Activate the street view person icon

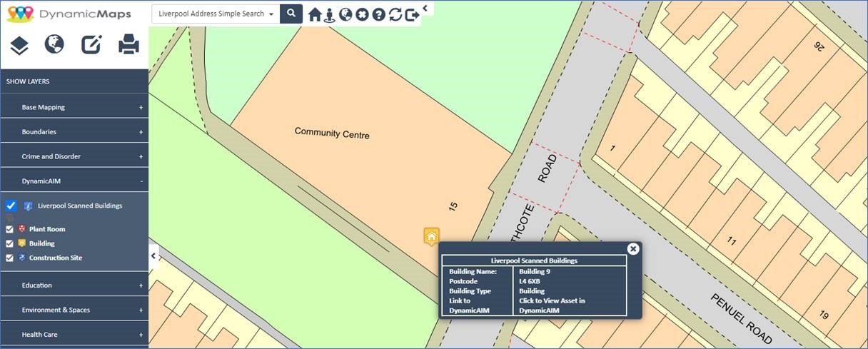tap(329, 14)
